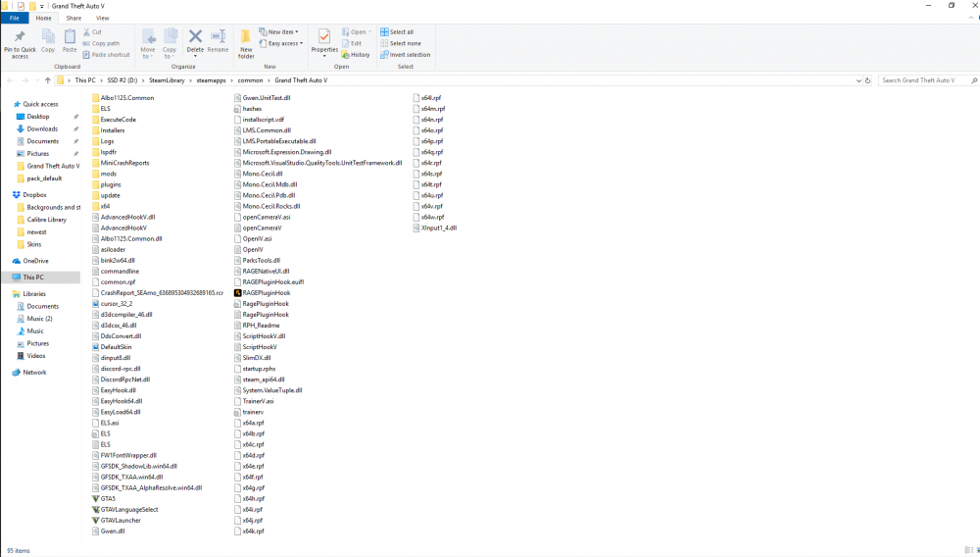Image resolution: width=980 pixels, height=557 pixels.
Task: Click Paste shortcut in ribbon
Action: pos(106,55)
